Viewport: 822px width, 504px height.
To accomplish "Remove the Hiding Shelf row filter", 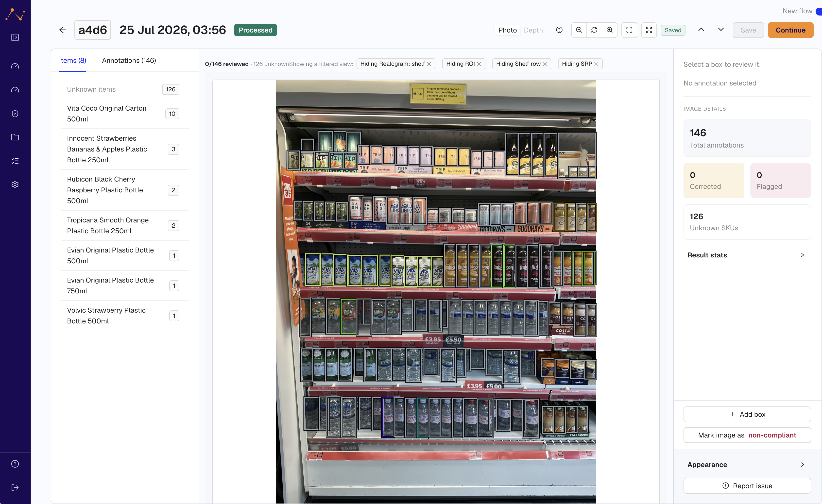I will [545, 64].
